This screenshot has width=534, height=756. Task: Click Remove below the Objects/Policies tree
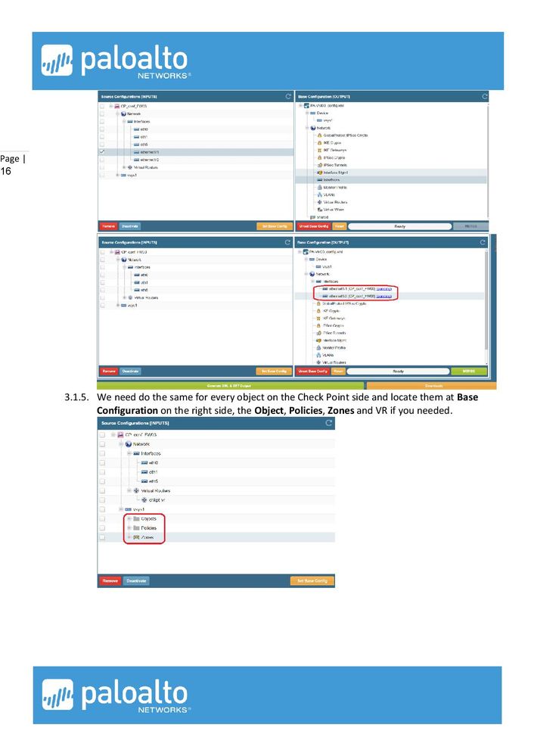(x=110, y=581)
